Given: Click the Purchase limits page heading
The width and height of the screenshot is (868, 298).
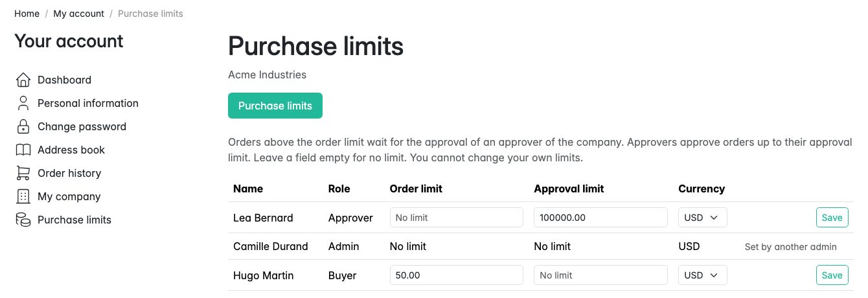Looking at the screenshot, I should 316,47.
